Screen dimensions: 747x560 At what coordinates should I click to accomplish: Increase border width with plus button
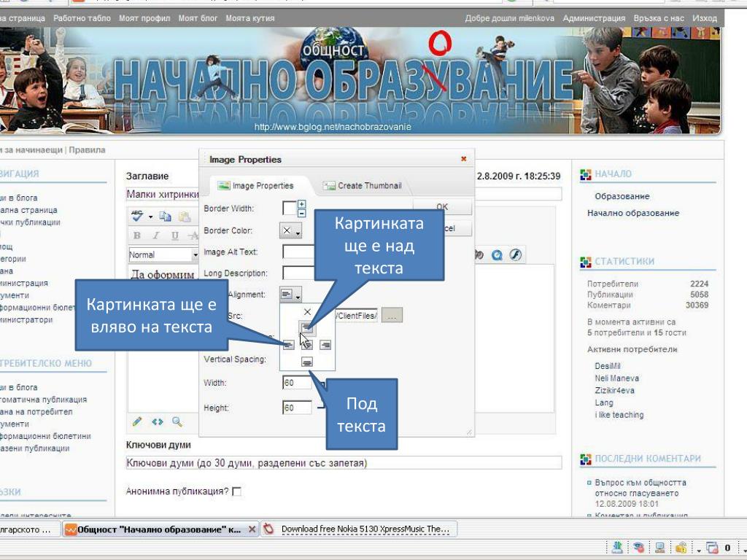(x=301, y=204)
